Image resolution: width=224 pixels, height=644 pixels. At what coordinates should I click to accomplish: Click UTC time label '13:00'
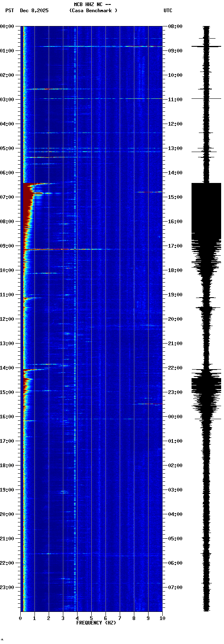pyautogui.click(x=175, y=148)
